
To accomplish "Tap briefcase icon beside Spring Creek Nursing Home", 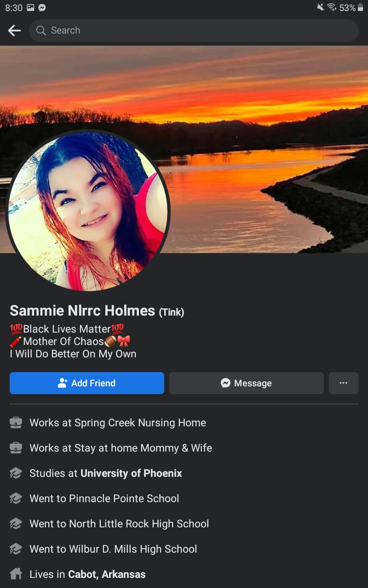I will click(16, 423).
